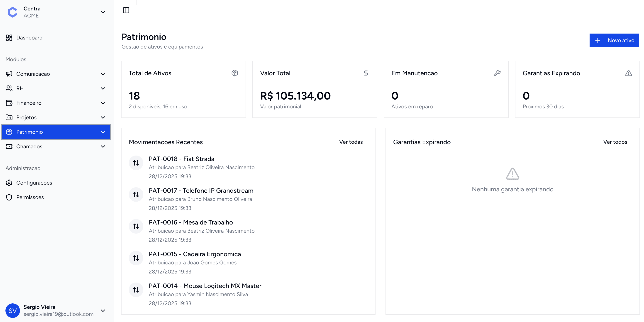Click the PAT-0018 transfer arrows icon
This screenshot has height=322, width=644.
[136, 163]
